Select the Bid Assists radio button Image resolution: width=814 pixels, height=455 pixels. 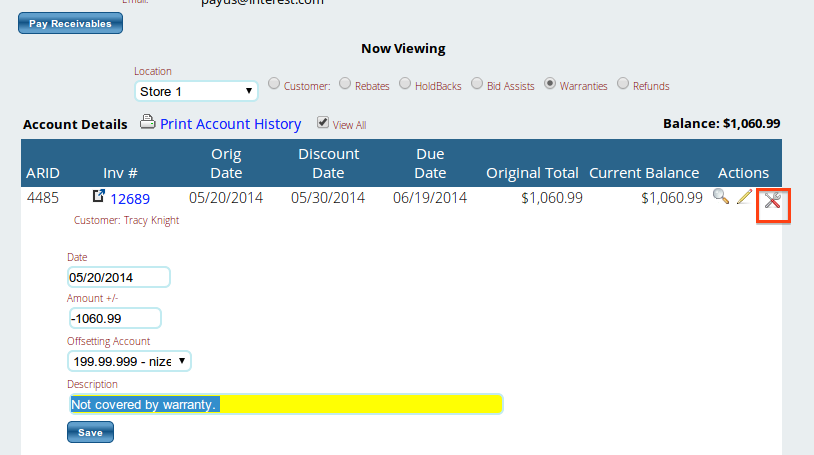click(x=477, y=85)
